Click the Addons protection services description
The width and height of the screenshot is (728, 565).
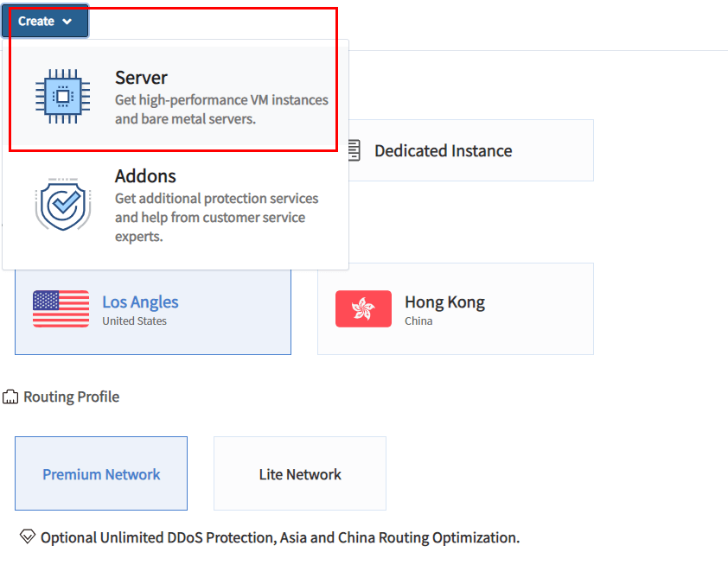tap(217, 218)
